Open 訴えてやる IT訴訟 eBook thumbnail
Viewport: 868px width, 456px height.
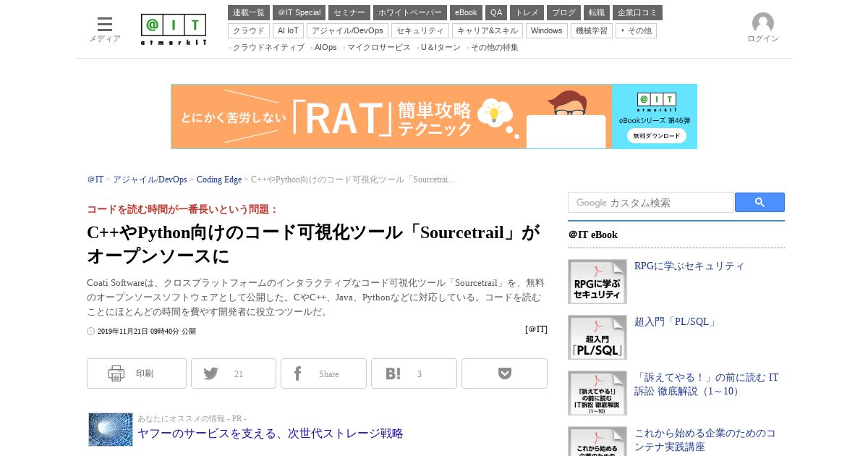click(x=597, y=393)
